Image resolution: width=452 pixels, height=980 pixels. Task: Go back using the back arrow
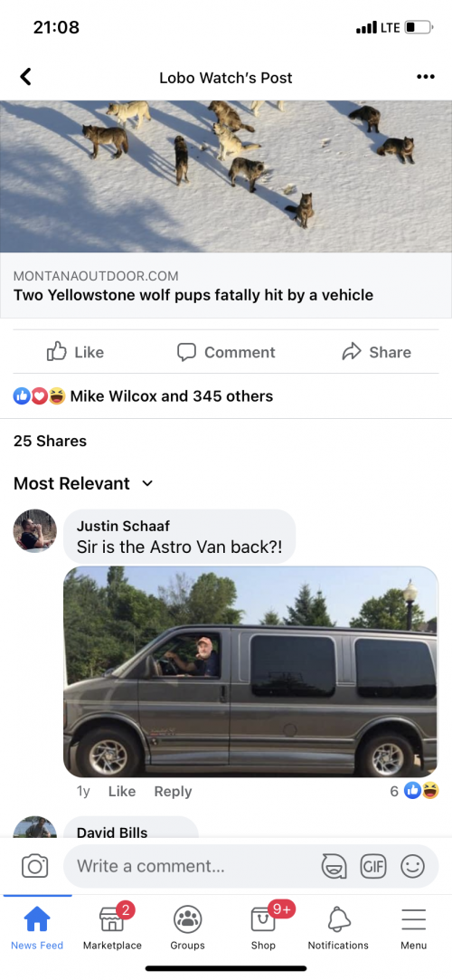(x=25, y=77)
